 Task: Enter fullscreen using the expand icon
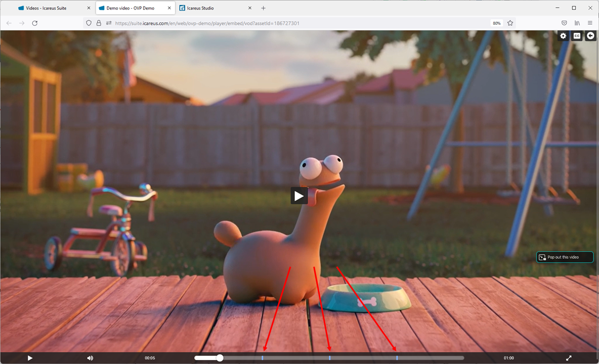point(569,358)
